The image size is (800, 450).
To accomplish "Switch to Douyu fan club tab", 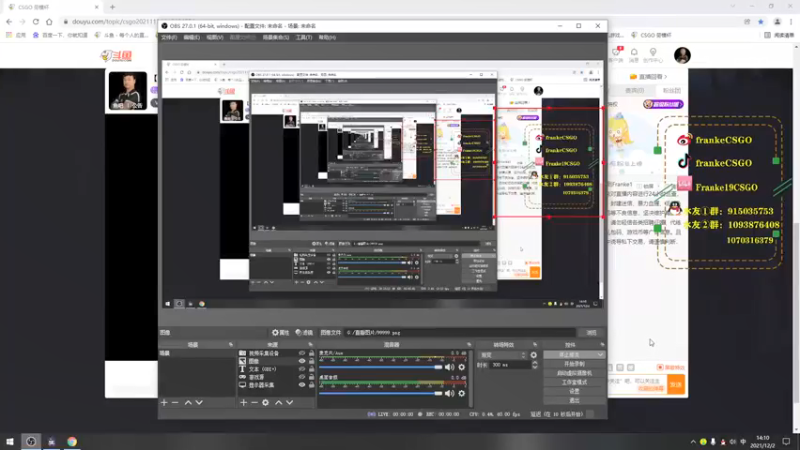I will pos(671,90).
